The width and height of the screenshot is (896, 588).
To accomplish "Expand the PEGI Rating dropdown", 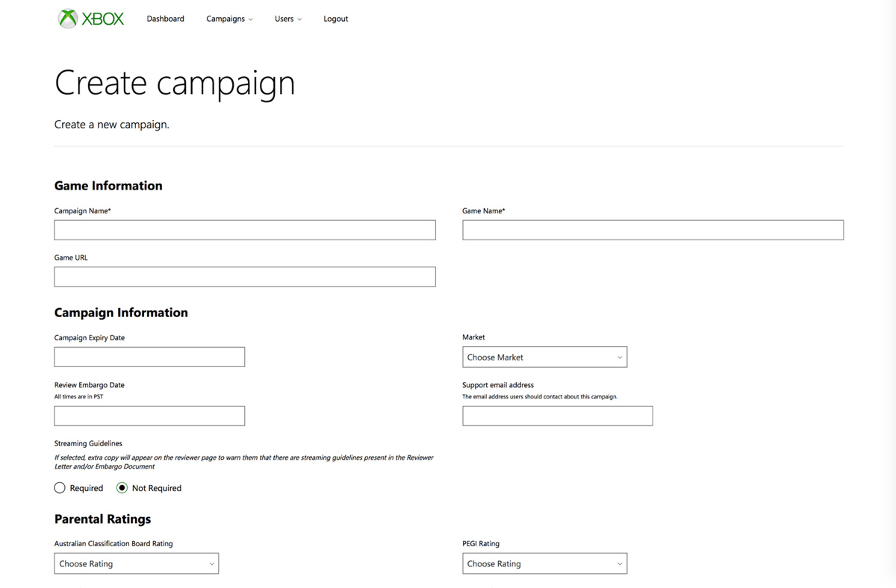I will 544,563.
